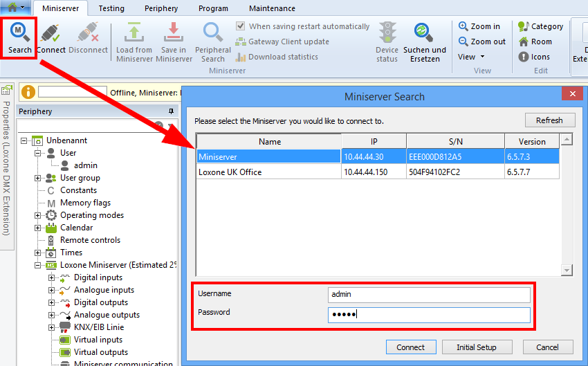Click the Connect plug icon

pos(51,33)
